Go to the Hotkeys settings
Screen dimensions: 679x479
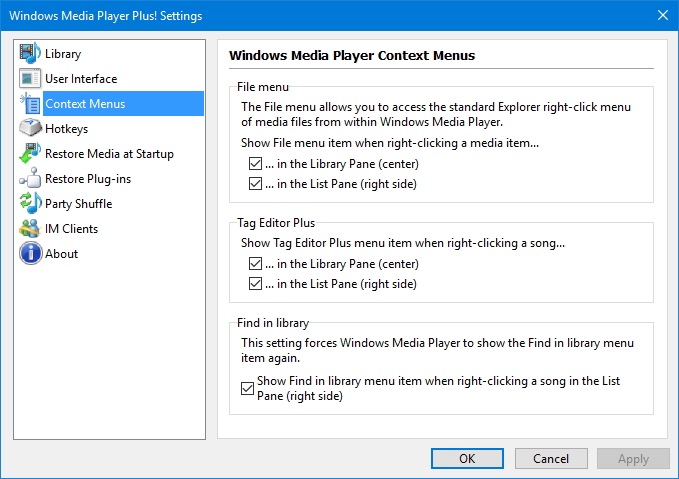(x=66, y=129)
